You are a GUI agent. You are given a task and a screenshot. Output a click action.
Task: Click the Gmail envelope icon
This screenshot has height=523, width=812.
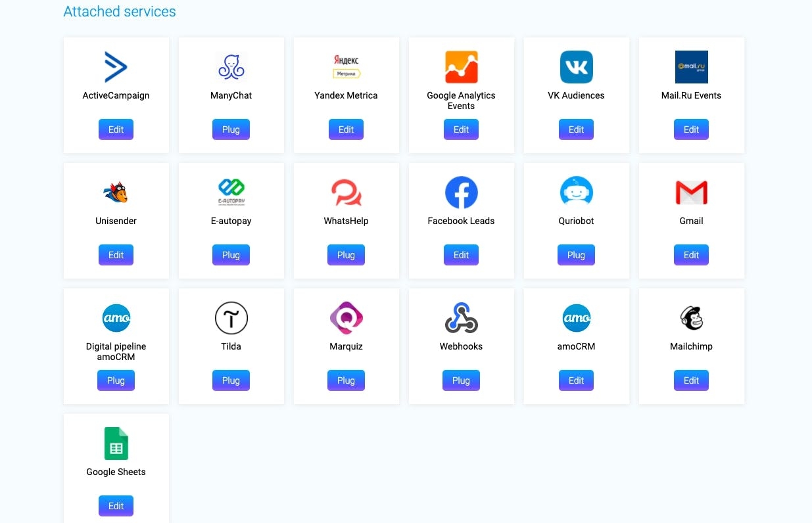[691, 193]
